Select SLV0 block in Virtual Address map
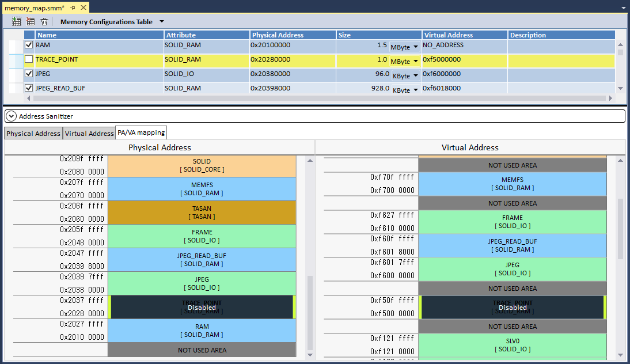This screenshot has height=364, width=630. [x=513, y=345]
